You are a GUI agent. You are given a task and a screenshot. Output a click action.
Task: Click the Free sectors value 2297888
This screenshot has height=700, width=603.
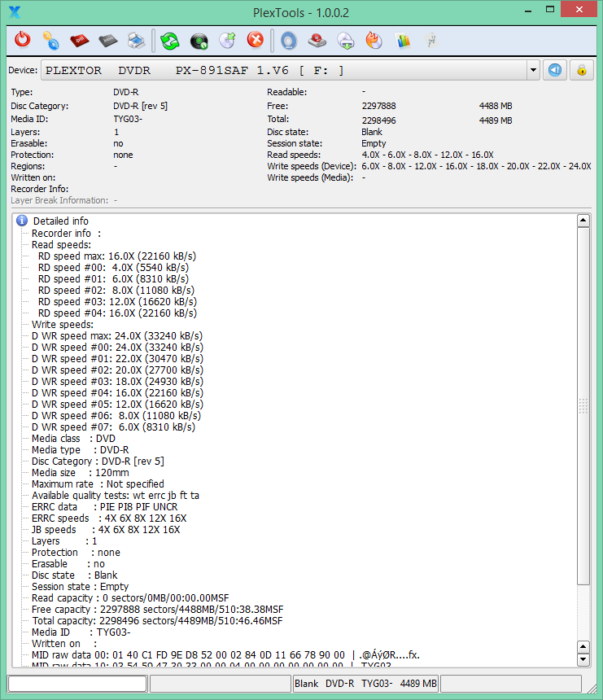pos(378,106)
